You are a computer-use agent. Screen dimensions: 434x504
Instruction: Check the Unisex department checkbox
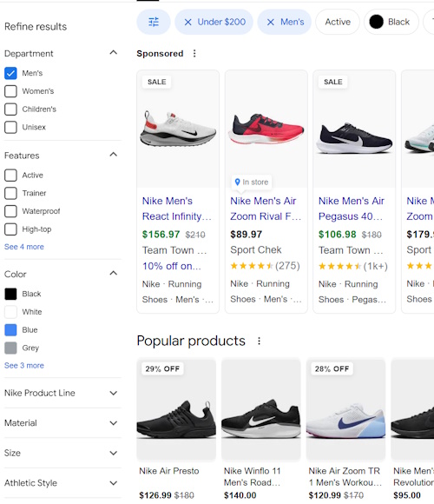coord(10,127)
